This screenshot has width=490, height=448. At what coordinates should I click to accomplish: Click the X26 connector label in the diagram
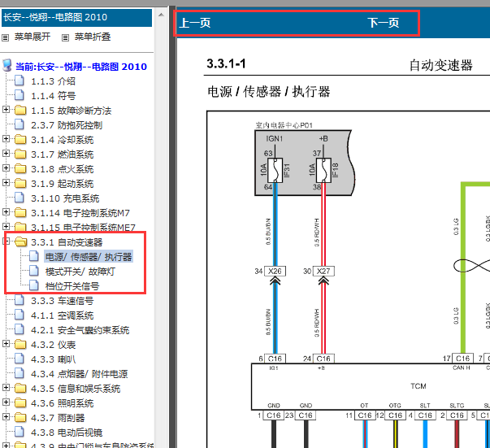pos(275,271)
